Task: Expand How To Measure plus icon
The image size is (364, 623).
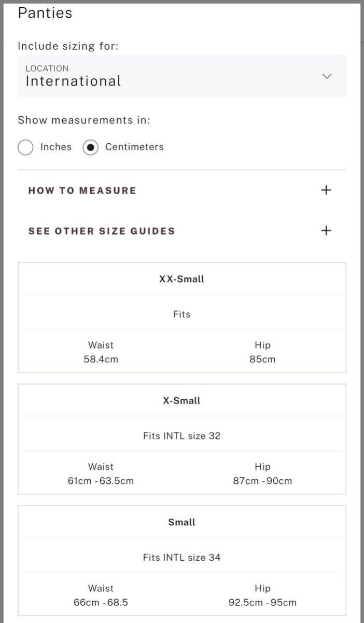Action: point(326,190)
